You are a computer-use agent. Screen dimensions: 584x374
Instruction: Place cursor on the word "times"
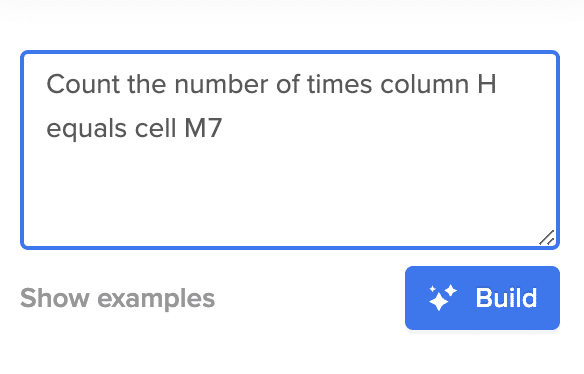[340, 84]
